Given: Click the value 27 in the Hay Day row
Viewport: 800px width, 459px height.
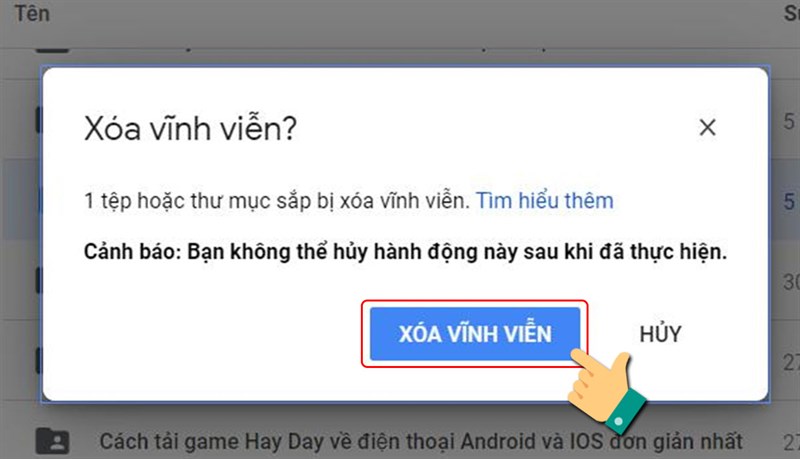Looking at the screenshot, I should coord(792,443).
